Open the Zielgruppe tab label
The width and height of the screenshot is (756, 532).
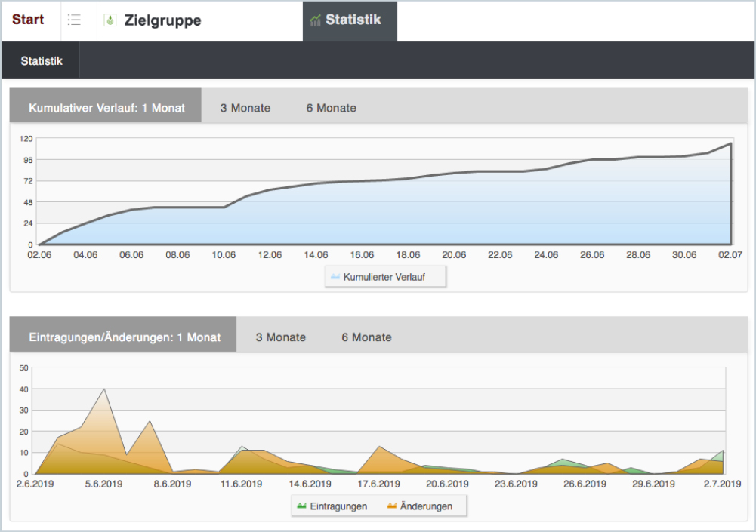point(162,21)
